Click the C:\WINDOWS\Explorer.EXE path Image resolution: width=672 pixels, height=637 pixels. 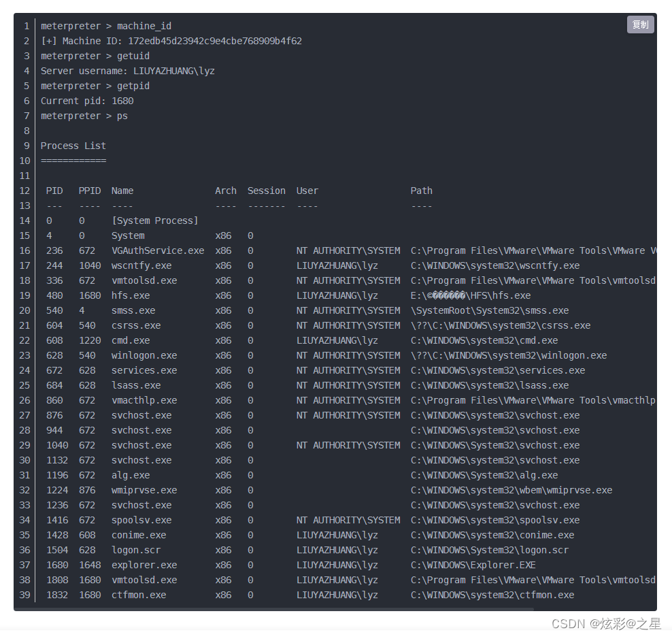coord(473,566)
